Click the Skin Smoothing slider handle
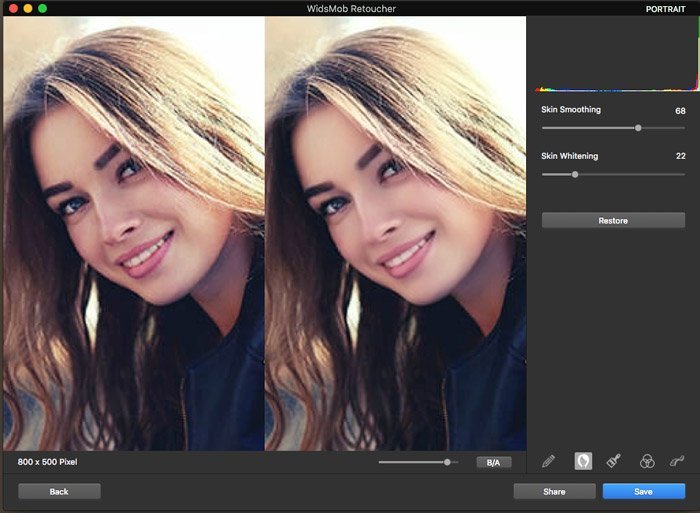The height and width of the screenshot is (513, 700). pos(638,128)
